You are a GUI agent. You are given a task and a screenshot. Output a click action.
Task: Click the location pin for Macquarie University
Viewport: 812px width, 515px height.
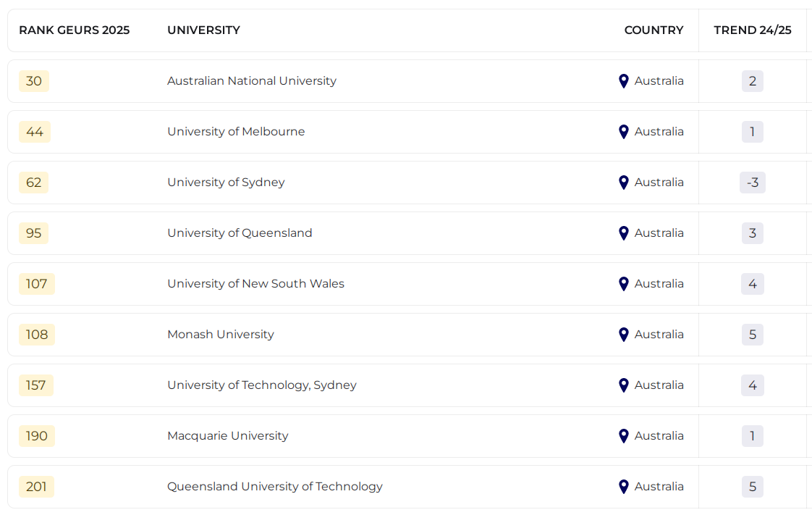click(x=624, y=436)
